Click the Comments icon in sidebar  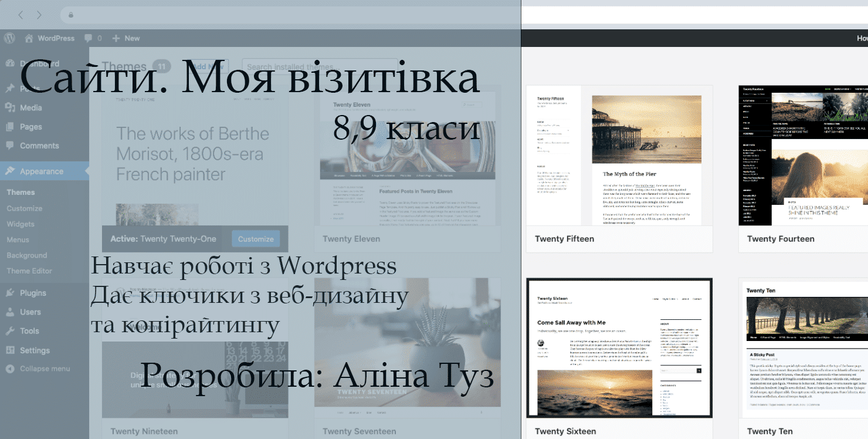click(10, 146)
